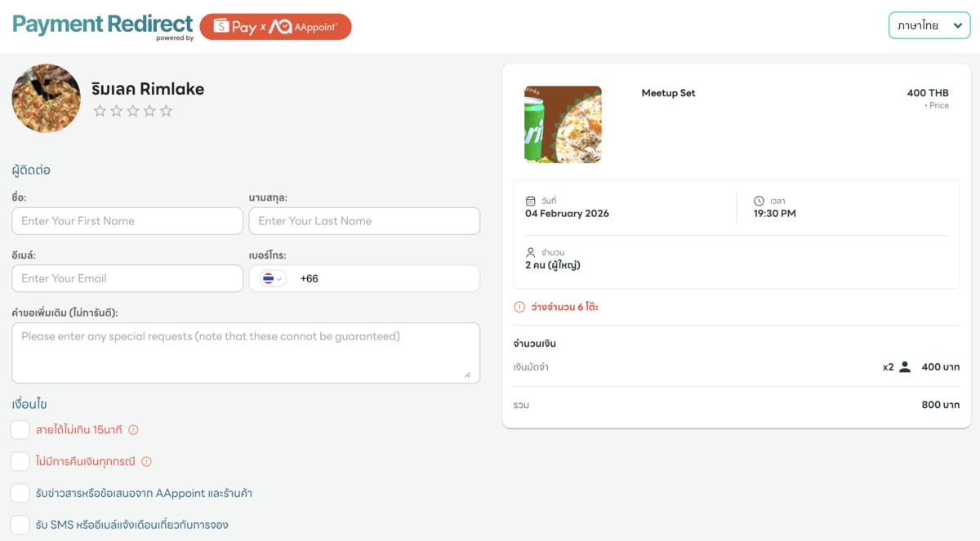Image resolution: width=980 pixels, height=541 pixels.
Task: Click the five-star rating under Rimlake
Action: coord(133,111)
